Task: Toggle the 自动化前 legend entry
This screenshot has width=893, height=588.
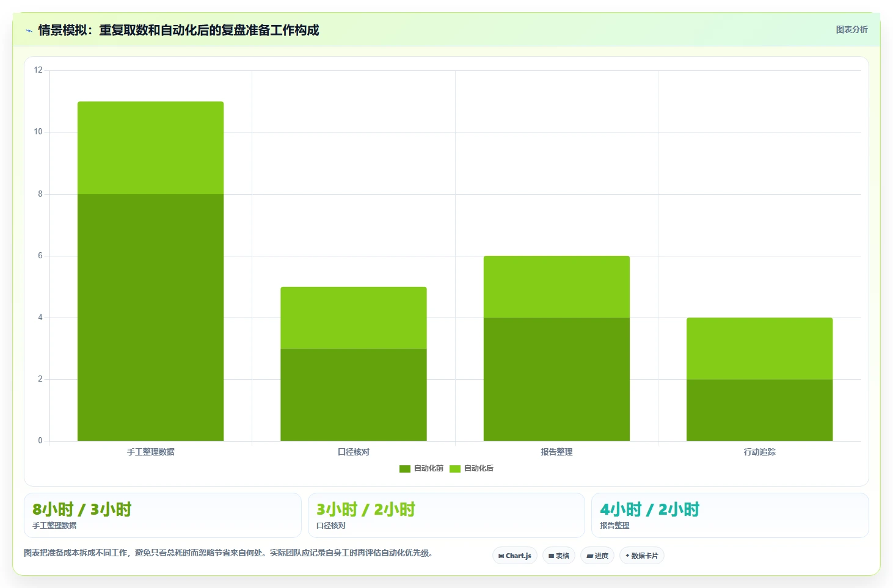Action: 421,468
